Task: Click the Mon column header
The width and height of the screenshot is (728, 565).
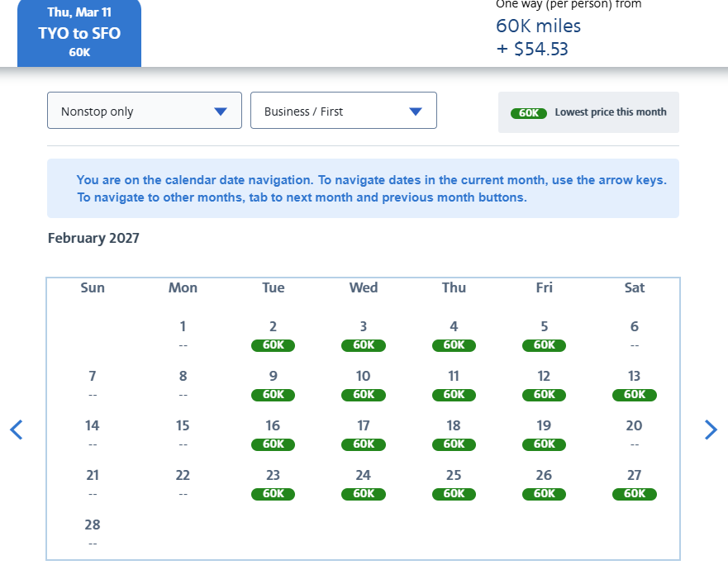Action: [x=183, y=287]
